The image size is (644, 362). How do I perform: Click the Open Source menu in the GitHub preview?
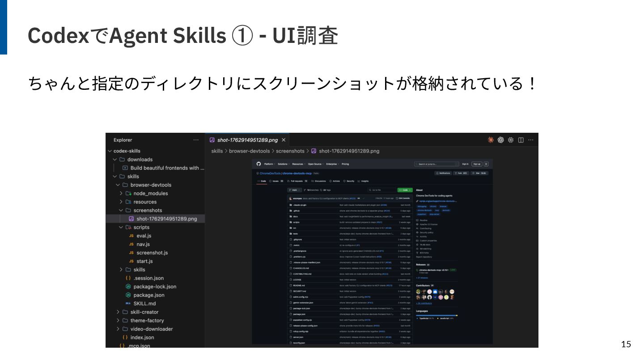315,164
